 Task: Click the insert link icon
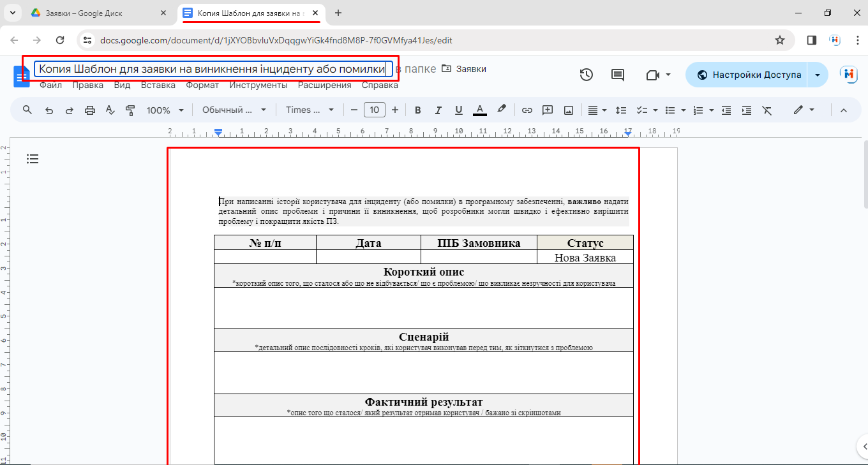(x=527, y=110)
